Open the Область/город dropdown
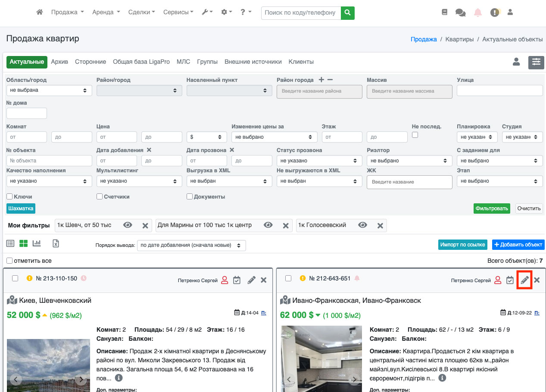 coord(49,90)
